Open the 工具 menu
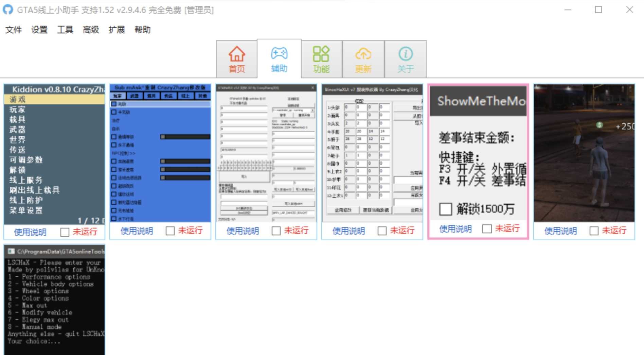 pyautogui.click(x=65, y=30)
